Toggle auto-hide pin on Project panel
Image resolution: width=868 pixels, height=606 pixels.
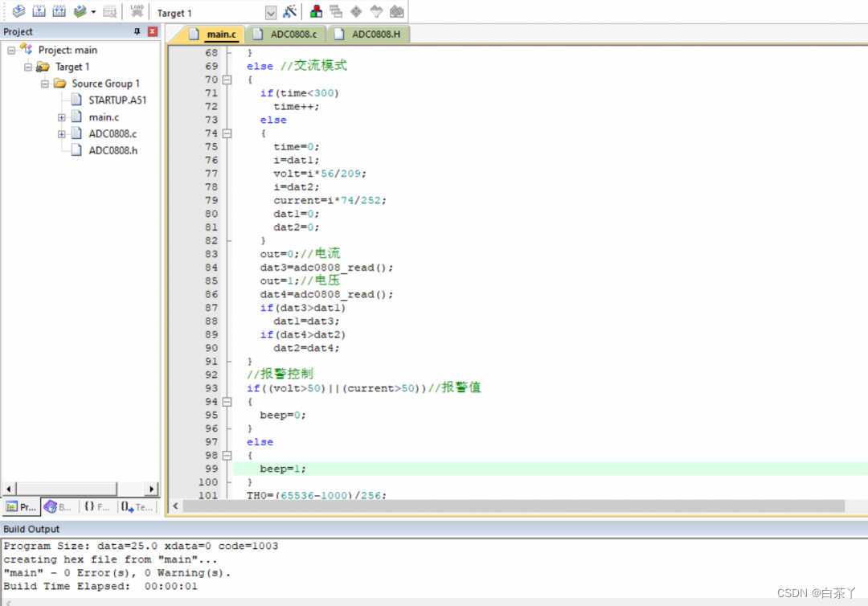pos(137,31)
